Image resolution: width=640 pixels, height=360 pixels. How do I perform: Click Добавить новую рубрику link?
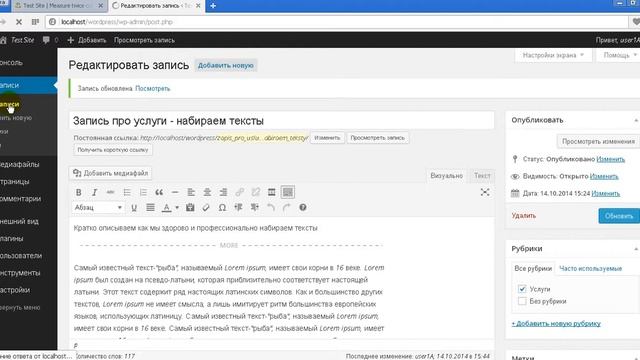[x=556, y=324]
